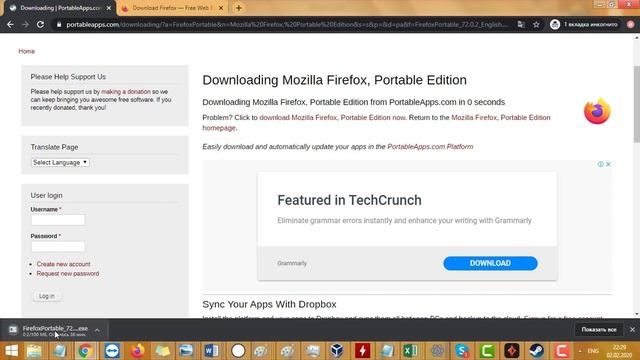Launch Firefox from the taskbar
This screenshot has height=360, width=640.
[x=137, y=351]
